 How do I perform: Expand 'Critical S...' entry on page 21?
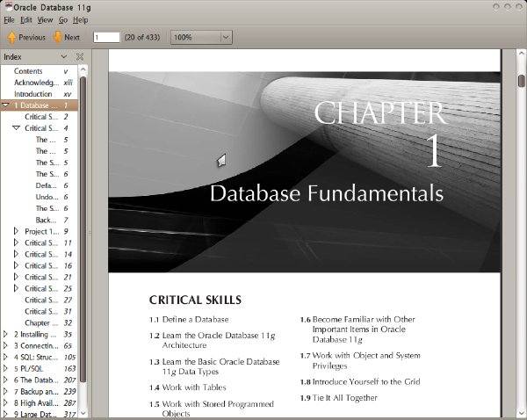point(16,277)
